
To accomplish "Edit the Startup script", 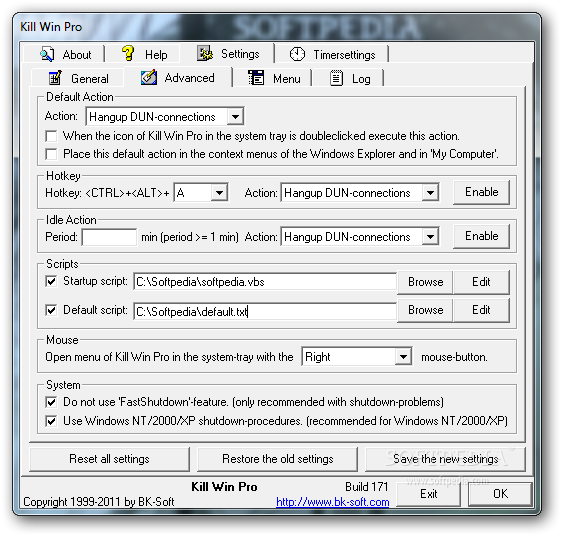I will [481, 282].
